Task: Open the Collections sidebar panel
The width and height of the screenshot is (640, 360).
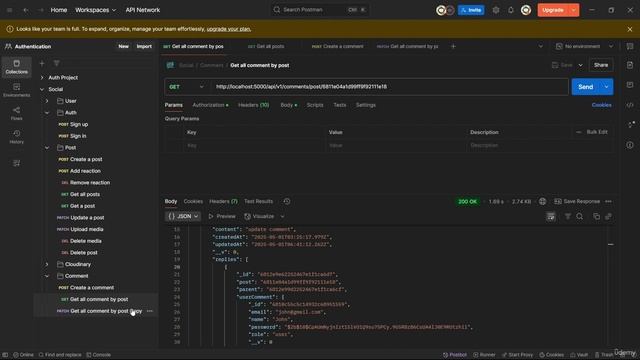Action: (16, 67)
